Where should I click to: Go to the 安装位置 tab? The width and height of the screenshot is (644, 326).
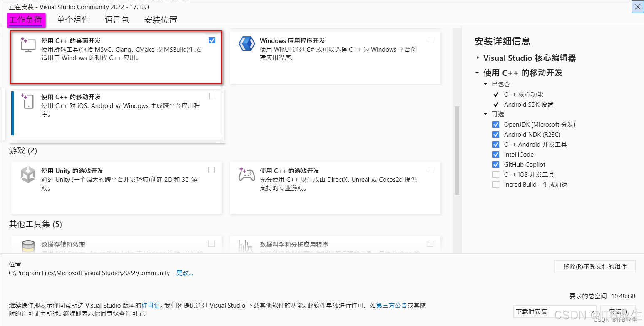tap(161, 20)
